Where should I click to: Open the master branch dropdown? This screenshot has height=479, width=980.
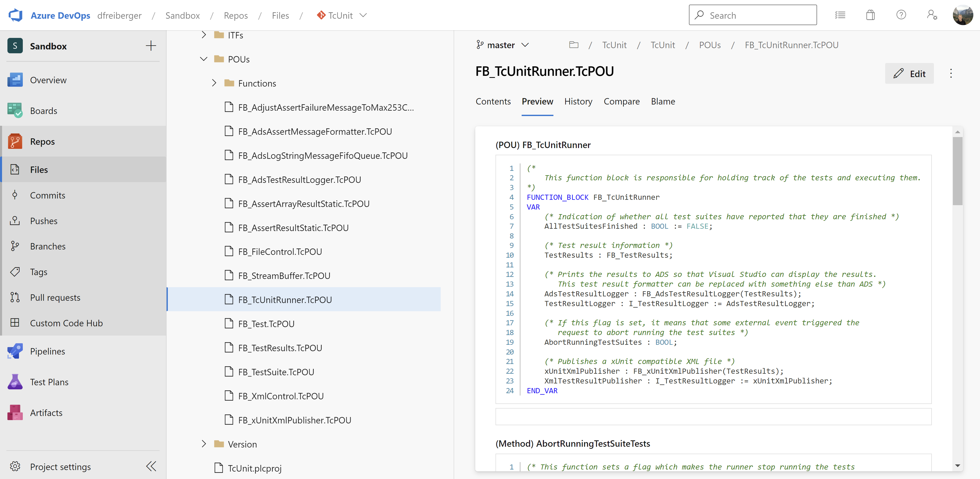coord(502,45)
